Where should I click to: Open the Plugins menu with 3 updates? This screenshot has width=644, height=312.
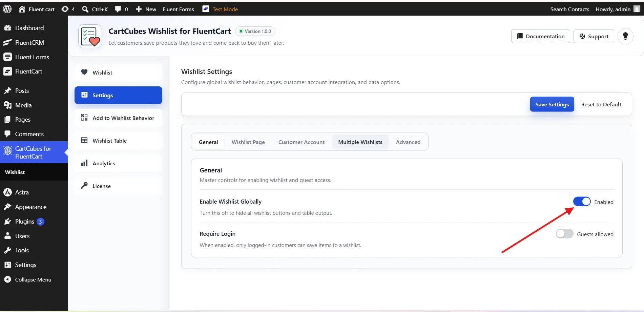coord(34,222)
